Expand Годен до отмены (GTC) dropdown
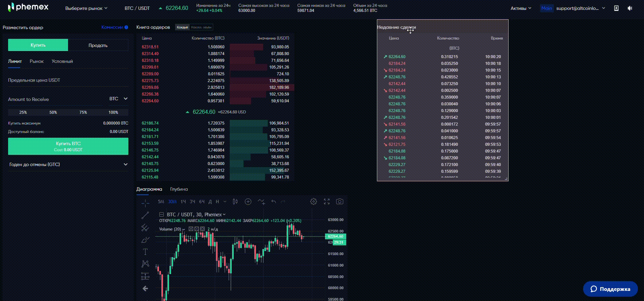Screen dimensions: 644x301 tap(68, 164)
